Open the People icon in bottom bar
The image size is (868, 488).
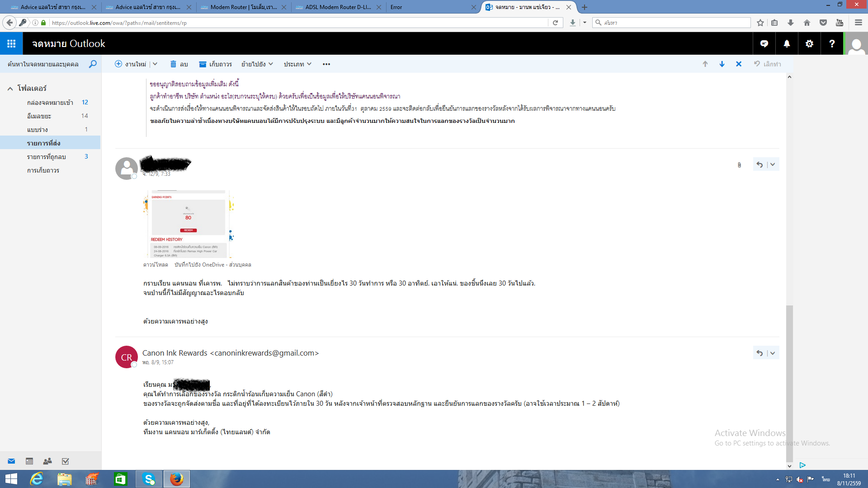pyautogui.click(x=47, y=461)
